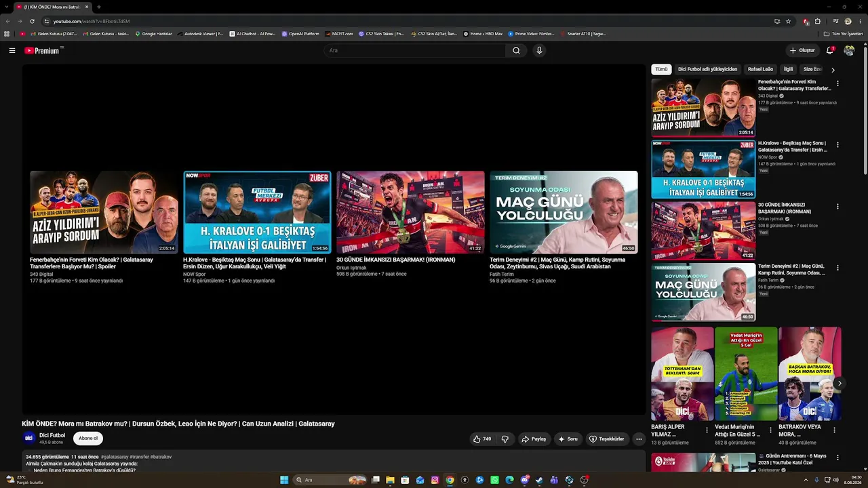This screenshot has width=868, height=488.
Task: Subscribe with the Abone ol button
Action: pos(88,439)
